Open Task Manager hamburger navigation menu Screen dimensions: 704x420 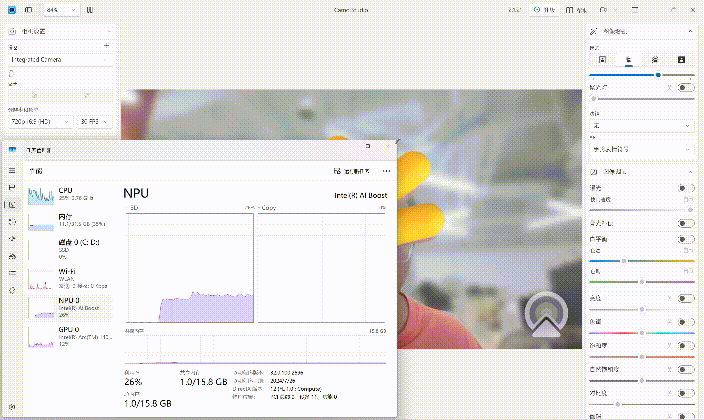[x=12, y=171]
